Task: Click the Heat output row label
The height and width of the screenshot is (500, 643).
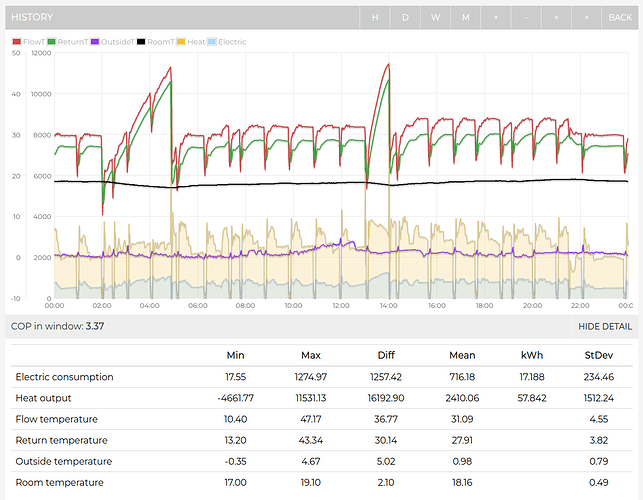Action: coord(43,398)
